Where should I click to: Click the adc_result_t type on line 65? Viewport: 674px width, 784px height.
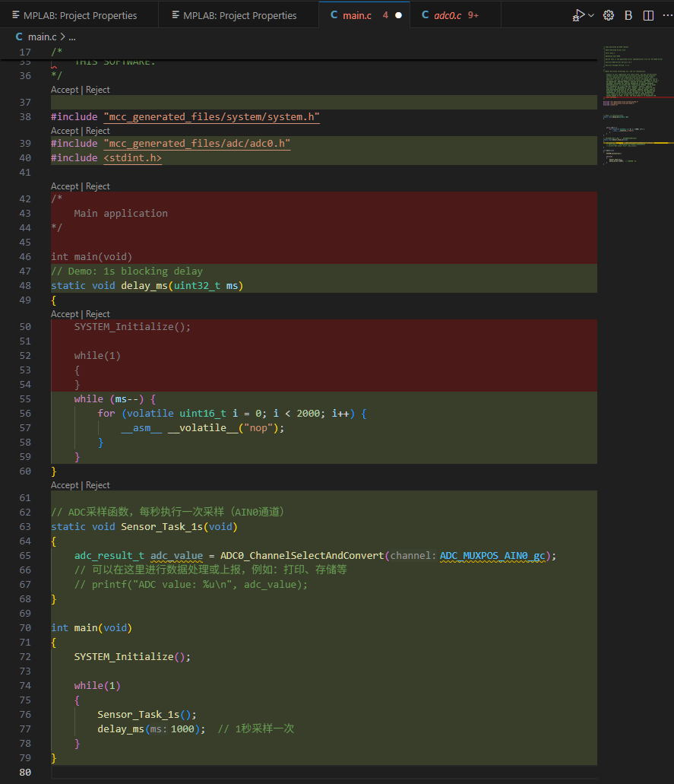pos(109,556)
